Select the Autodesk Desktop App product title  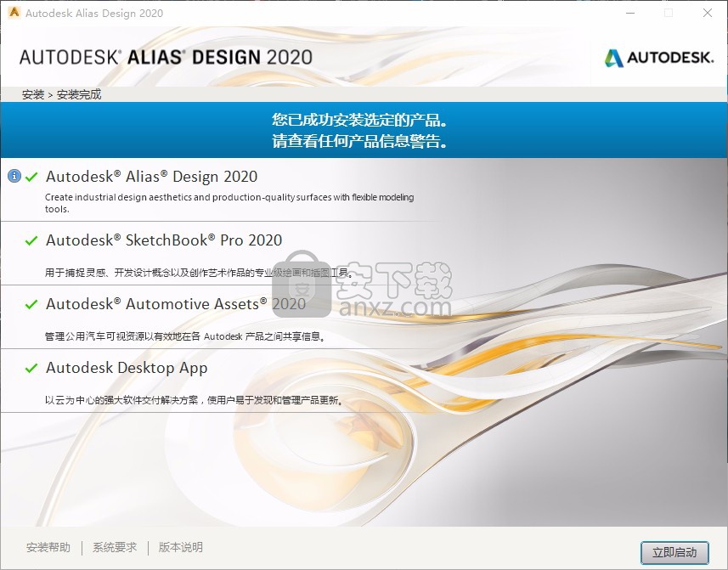[x=127, y=368]
